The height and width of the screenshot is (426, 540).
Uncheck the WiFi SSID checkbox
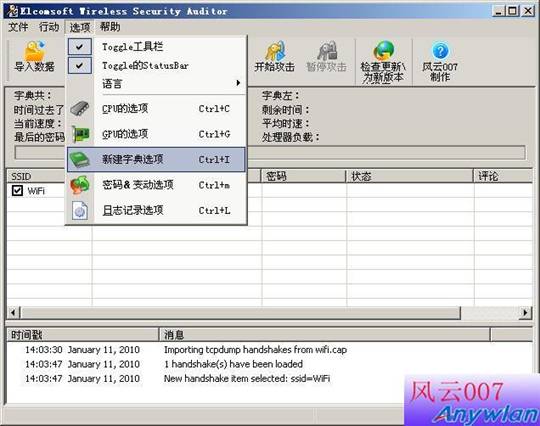[x=17, y=190]
